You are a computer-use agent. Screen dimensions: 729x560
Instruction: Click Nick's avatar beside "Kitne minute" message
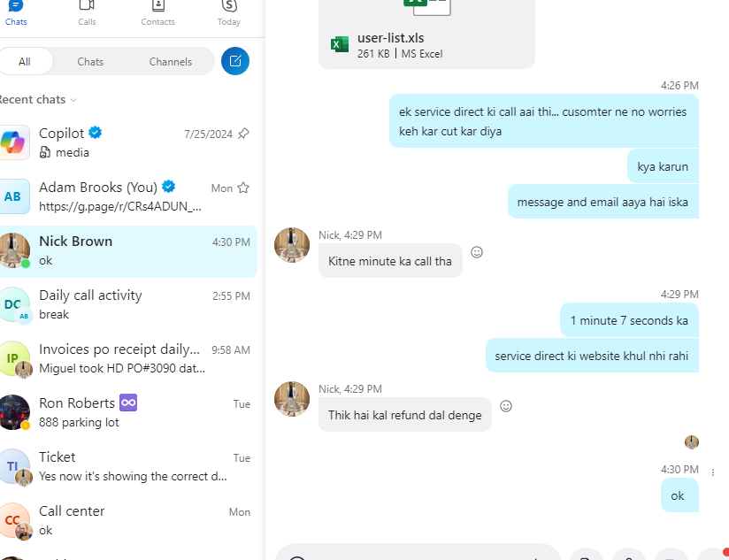[x=292, y=245]
